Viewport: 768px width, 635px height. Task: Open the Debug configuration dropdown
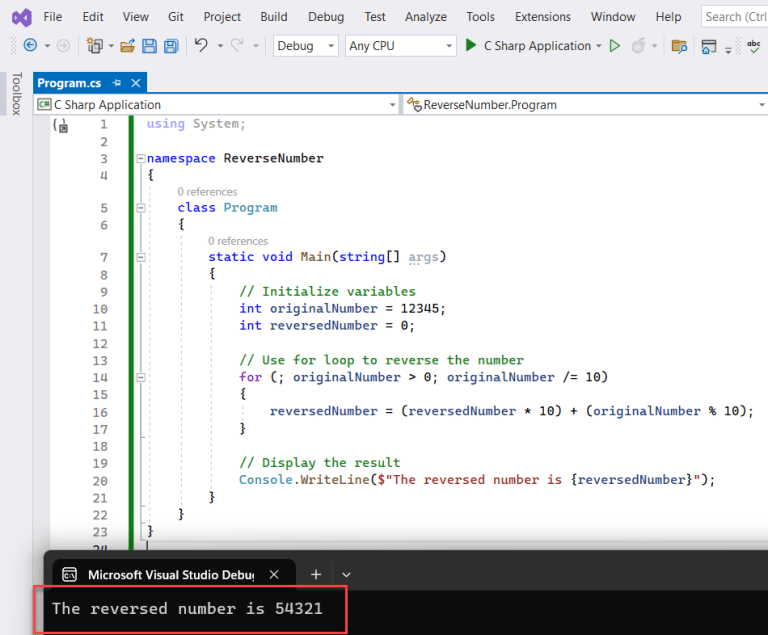tap(306, 46)
